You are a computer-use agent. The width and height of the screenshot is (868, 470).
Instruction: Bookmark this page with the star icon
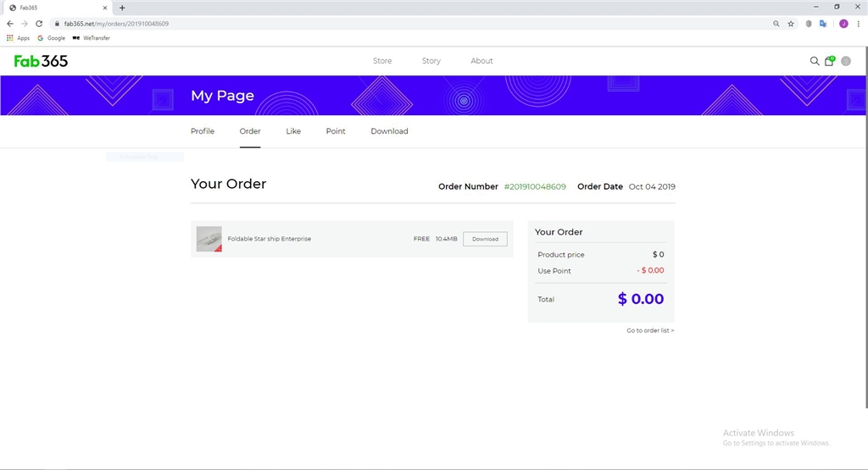click(x=791, y=24)
